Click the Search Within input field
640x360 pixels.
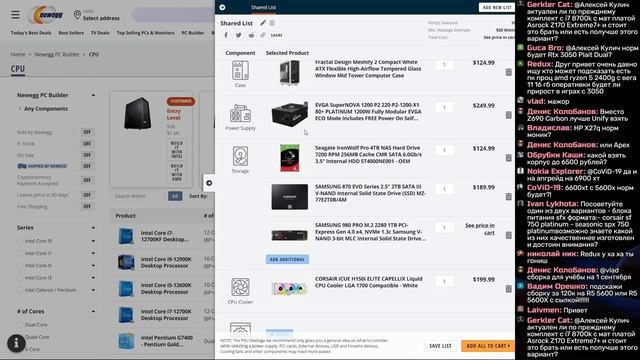pos(139,196)
